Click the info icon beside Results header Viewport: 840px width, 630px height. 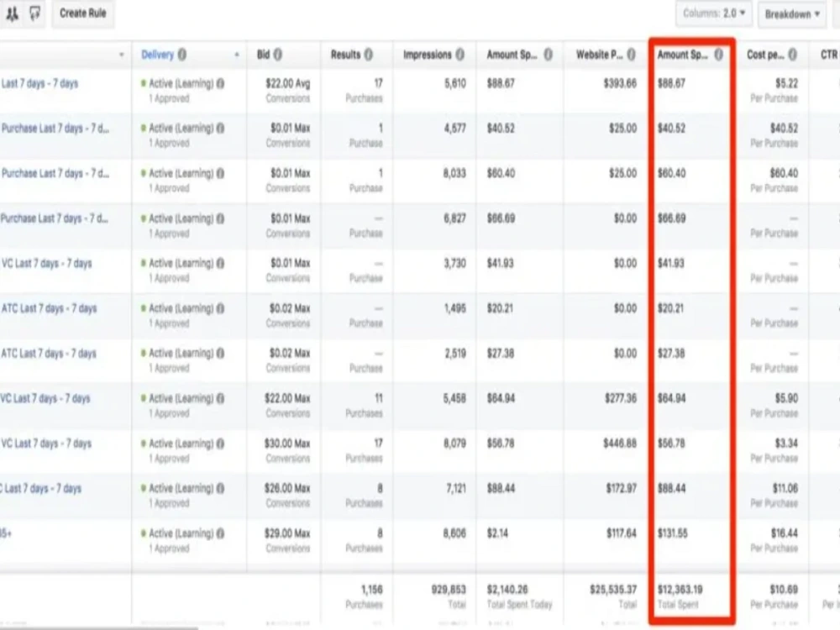click(368, 55)
